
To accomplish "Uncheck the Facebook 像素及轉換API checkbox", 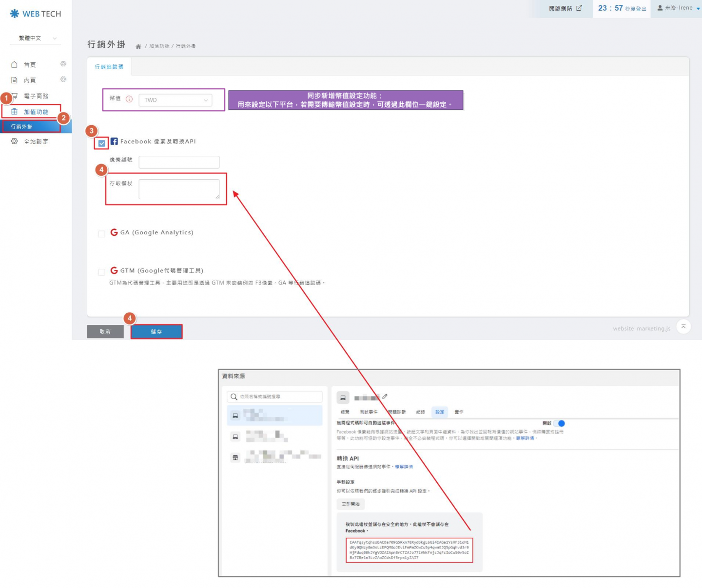I will point(101,143).
